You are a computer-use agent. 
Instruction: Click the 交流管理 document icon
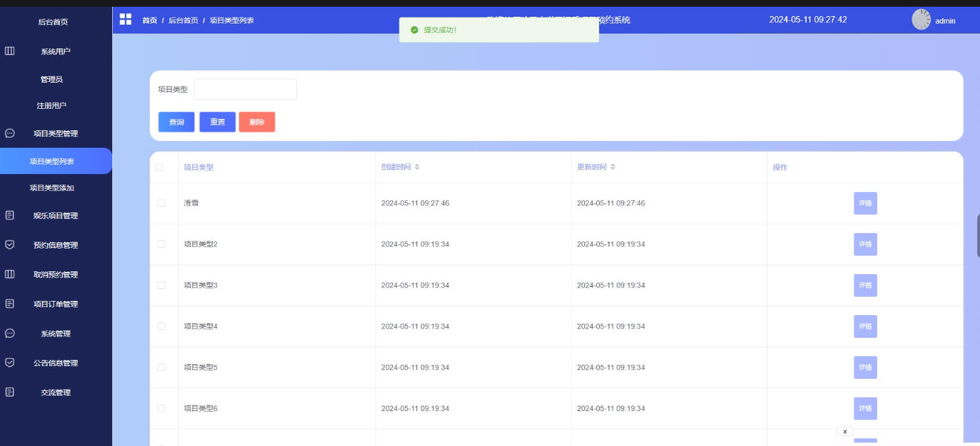tap(9, 392)
